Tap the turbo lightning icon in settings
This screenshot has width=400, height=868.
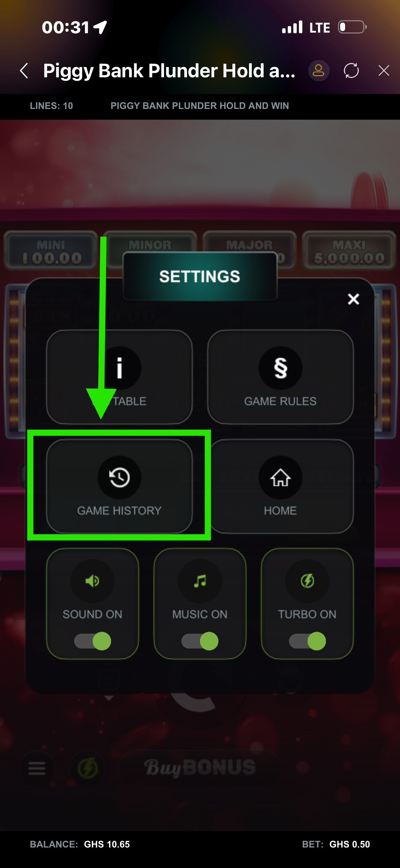[307, 581]
